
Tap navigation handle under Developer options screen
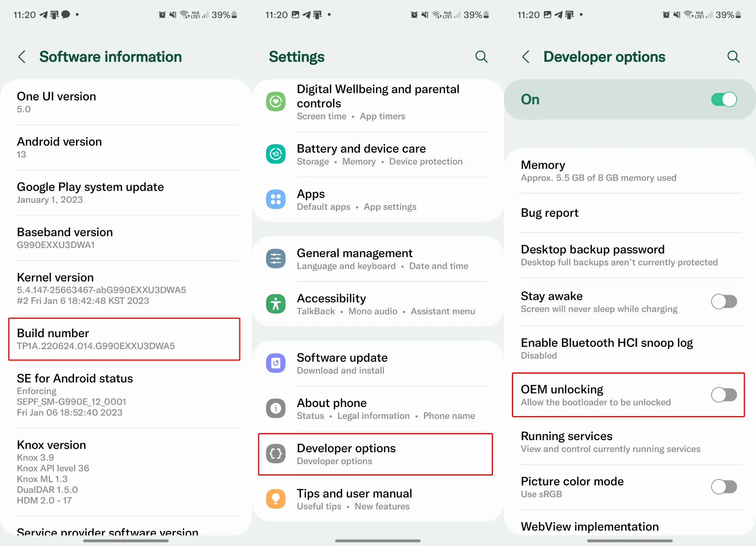[630, 541]
